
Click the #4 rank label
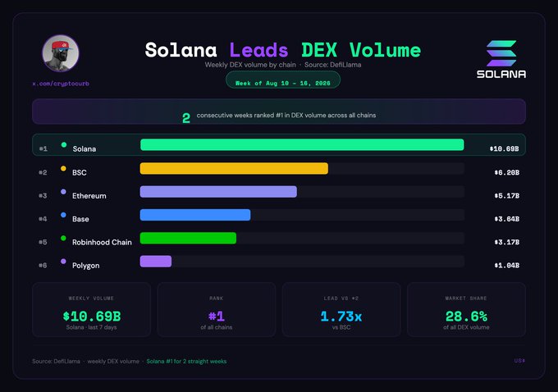coord(43,219)
